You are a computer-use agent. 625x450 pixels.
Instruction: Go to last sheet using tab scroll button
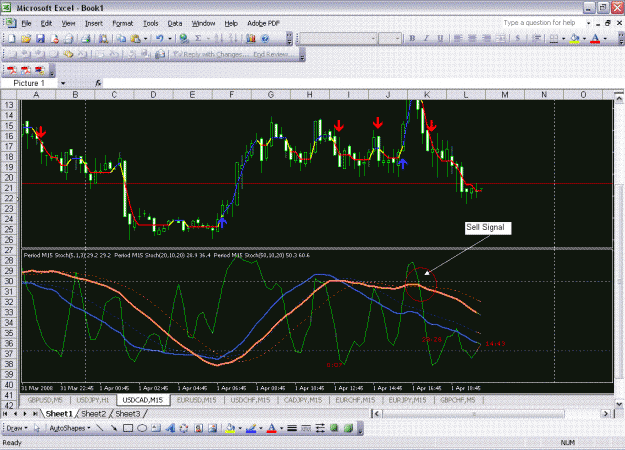35,414
